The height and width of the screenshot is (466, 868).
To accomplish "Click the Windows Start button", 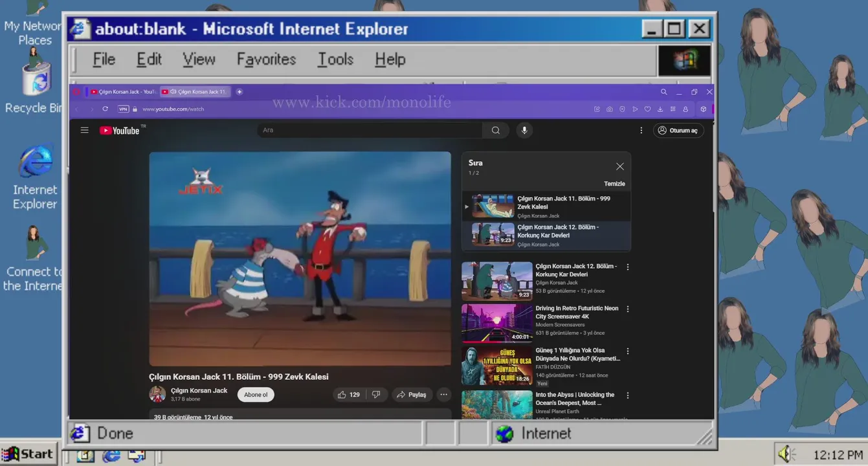I will [x=28, y=454].
